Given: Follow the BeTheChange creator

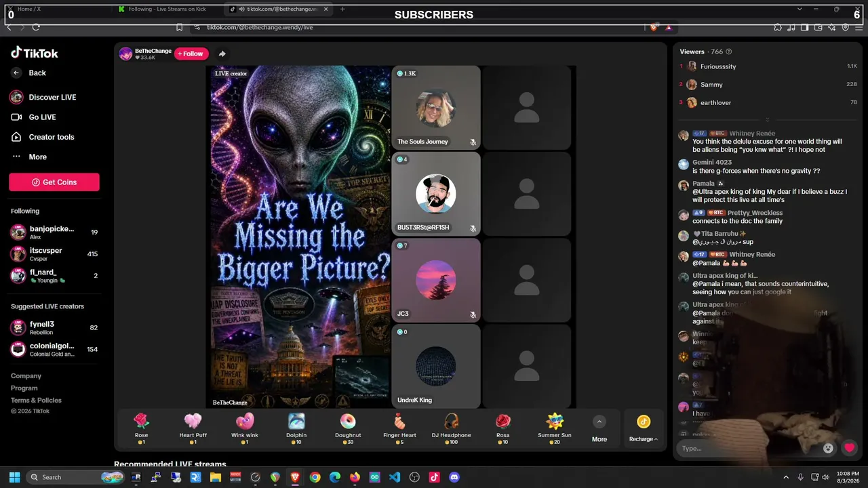Looking at the screenshot, I should tap(191, 54).
